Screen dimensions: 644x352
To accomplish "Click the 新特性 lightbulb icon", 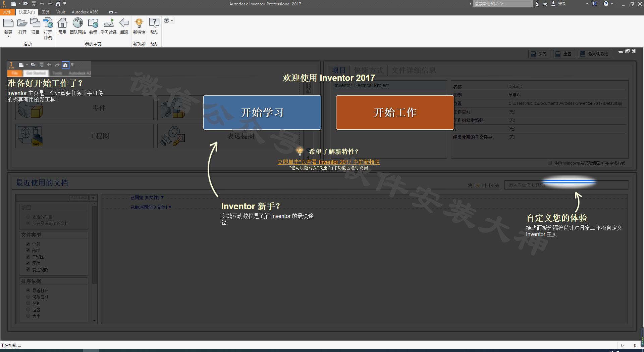I will [139, 23].
